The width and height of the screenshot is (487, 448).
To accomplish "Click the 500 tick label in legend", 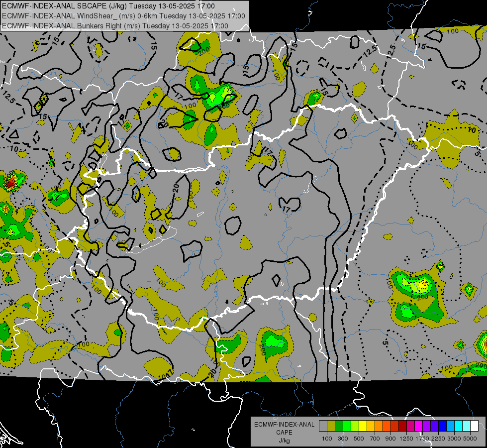I will (x=359, y=439).
